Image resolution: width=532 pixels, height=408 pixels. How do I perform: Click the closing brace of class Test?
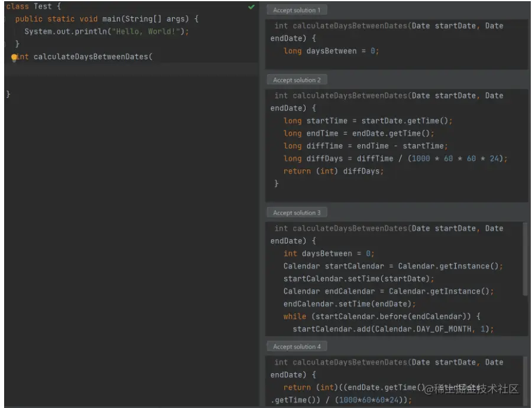coord(8,94)
